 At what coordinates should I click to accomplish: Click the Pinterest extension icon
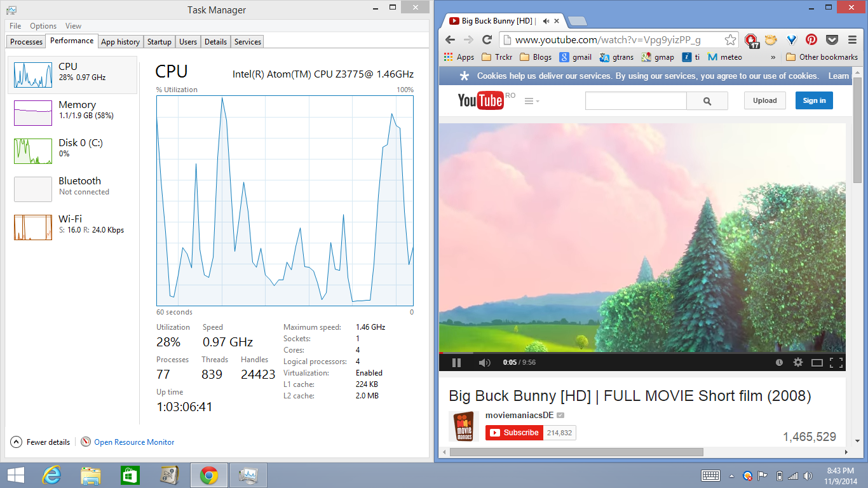click(x=811, y=39)
